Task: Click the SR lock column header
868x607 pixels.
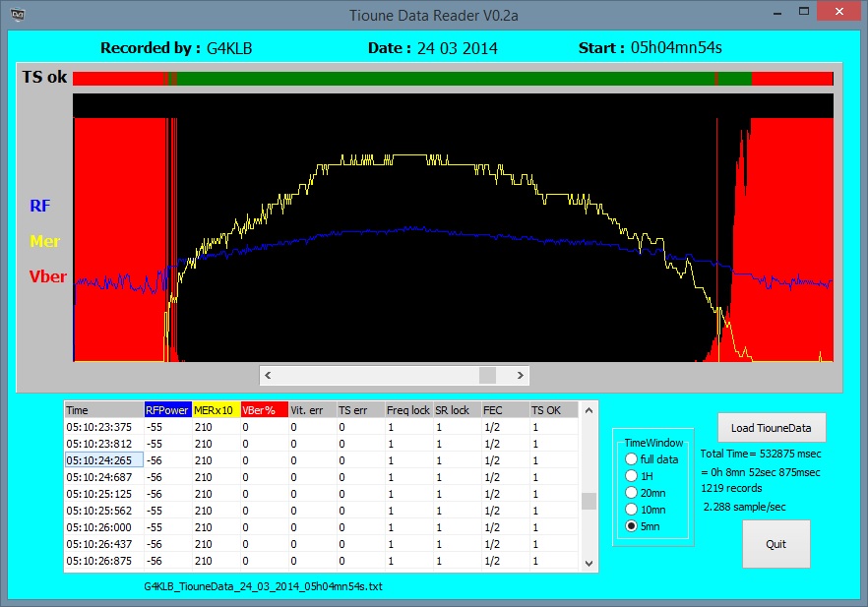Action: [x=457, y=410]
